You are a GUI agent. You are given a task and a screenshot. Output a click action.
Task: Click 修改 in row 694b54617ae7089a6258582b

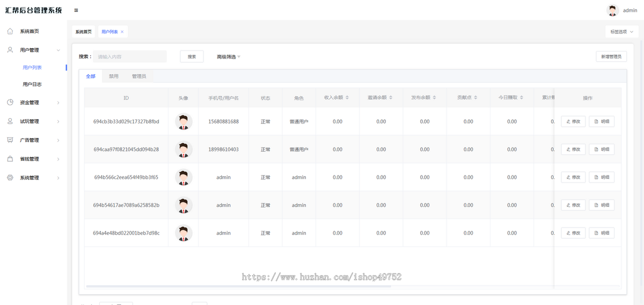573,205
